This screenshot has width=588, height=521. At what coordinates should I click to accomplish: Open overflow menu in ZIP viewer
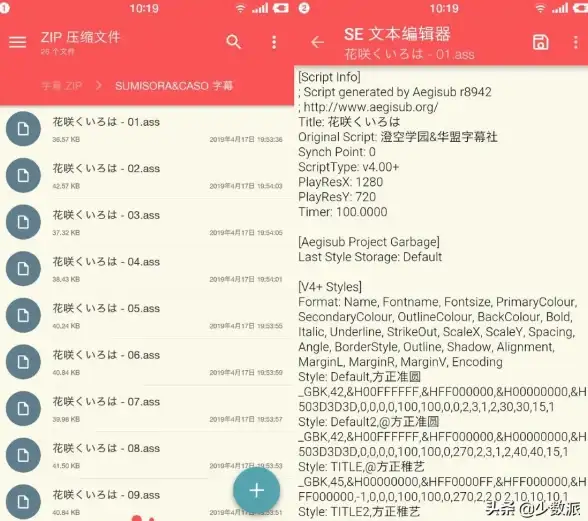pyautogui.click(x=274, y=42)
